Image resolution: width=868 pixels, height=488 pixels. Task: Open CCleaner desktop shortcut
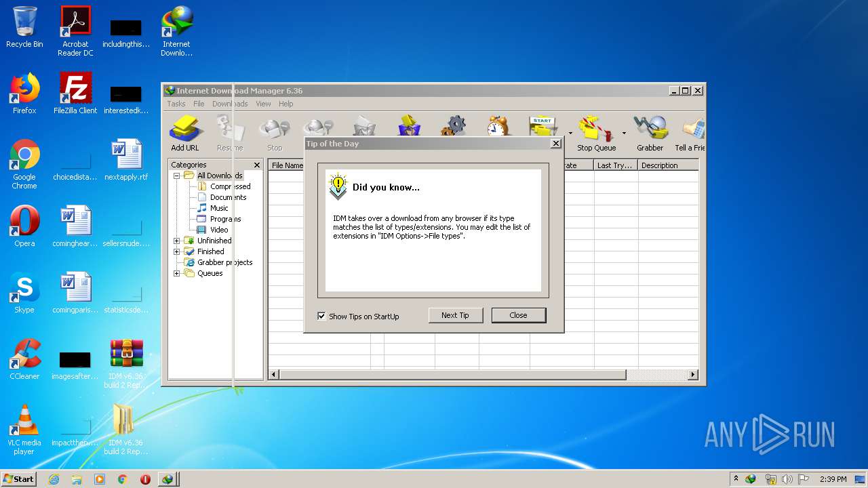click(24, 359)
